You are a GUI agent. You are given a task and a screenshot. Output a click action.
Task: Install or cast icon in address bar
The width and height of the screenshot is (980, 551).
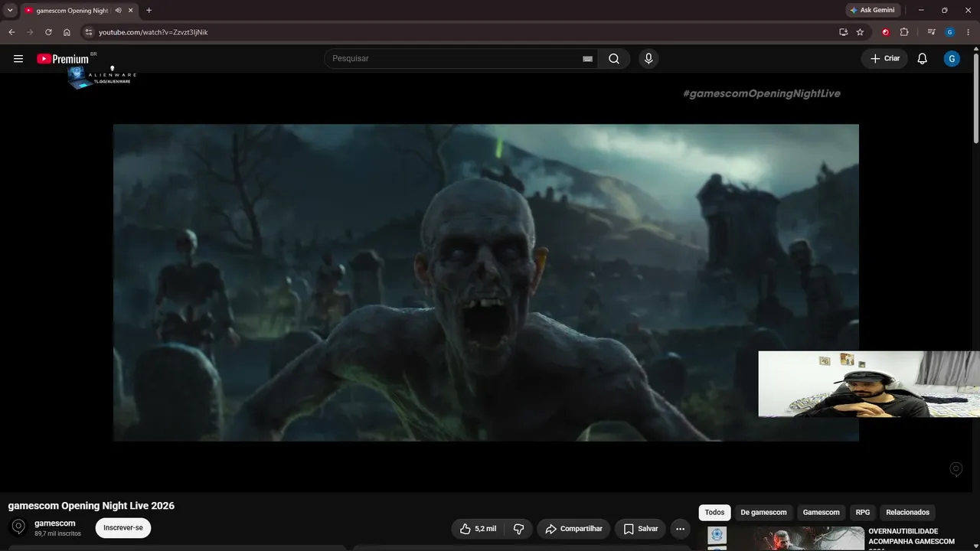[843, 32]
